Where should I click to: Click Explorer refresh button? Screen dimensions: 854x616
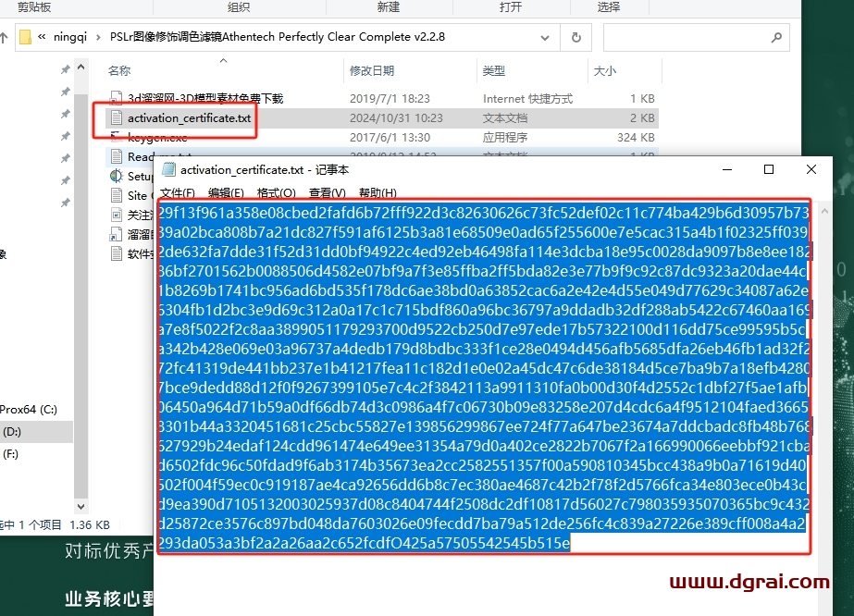point(576,37)
